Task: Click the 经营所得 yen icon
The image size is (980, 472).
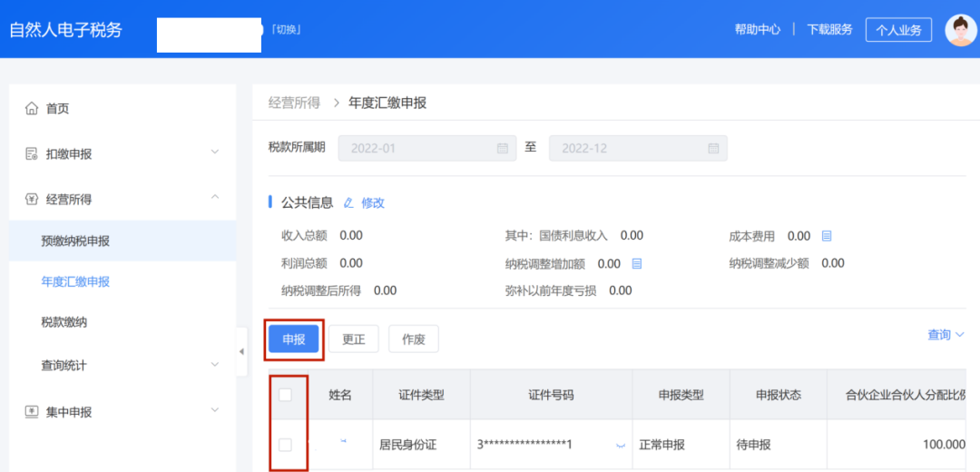Action: (31, 200)
